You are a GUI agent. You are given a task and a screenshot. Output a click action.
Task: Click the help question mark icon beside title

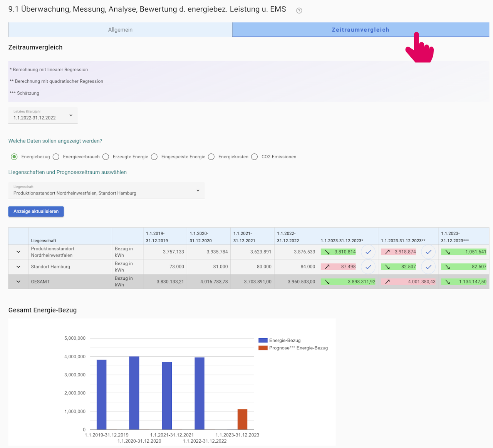(x=299, y=10)
